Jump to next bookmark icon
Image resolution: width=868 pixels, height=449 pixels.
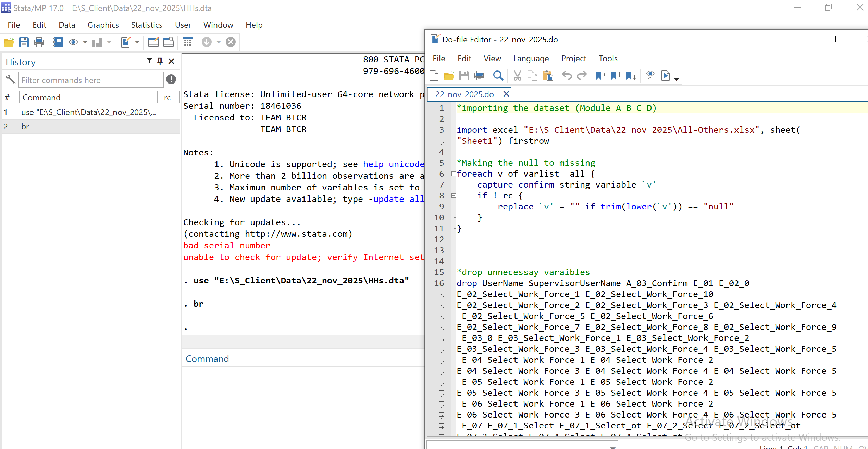(631, 76)
